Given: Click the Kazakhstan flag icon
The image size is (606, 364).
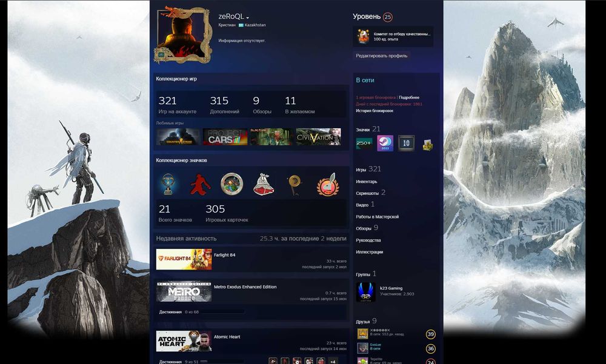Looking at the screenshot, I should pyautogui.click(x=241, y=25).
